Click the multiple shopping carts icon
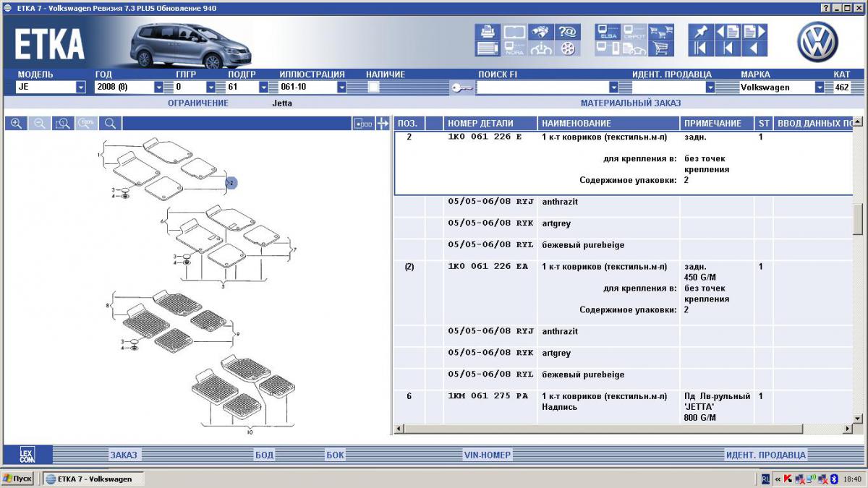This screenshot has height=488, width=868. click(x=661, y=32)
